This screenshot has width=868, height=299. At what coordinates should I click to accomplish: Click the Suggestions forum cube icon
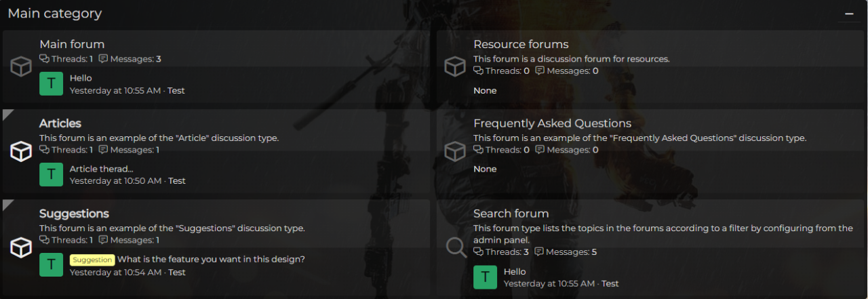21,247
